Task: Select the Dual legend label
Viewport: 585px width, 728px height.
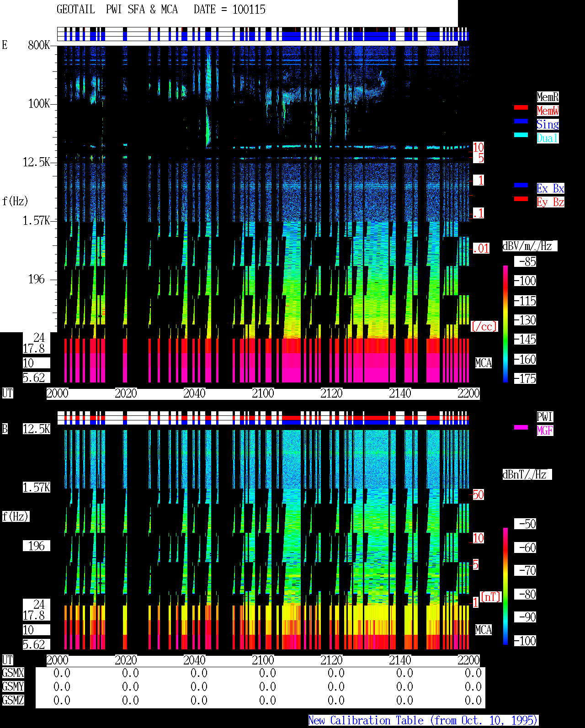Action: (548, 138)
